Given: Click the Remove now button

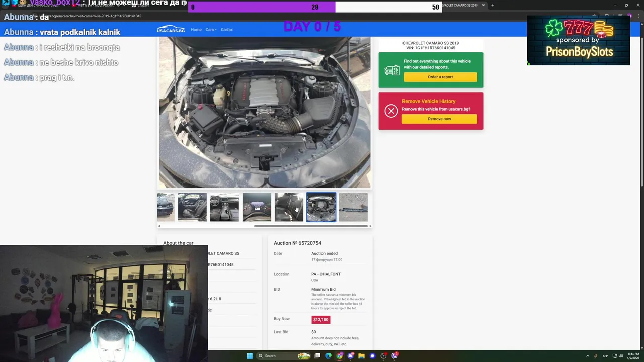Looking at the screenshot, I should [439, 119].
